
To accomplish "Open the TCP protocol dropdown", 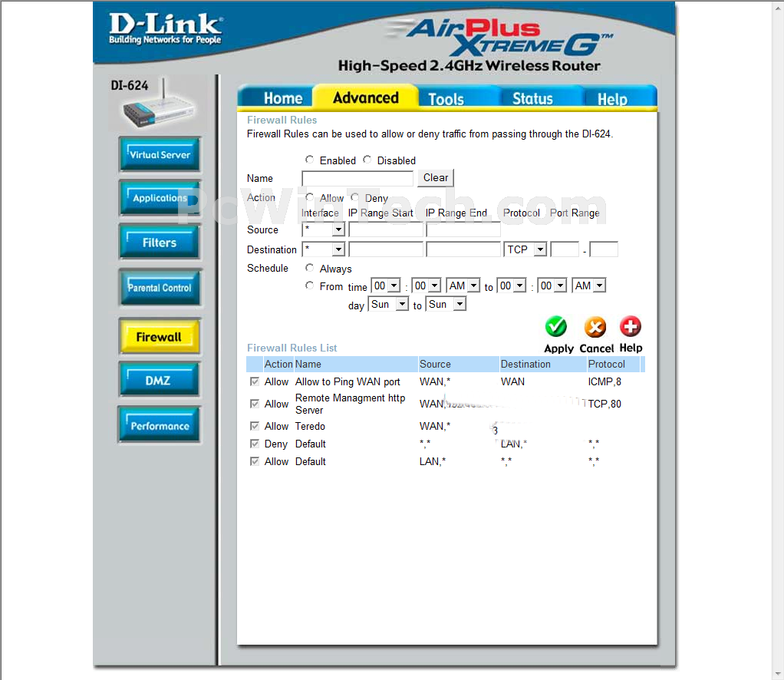I will pos(525,249).
